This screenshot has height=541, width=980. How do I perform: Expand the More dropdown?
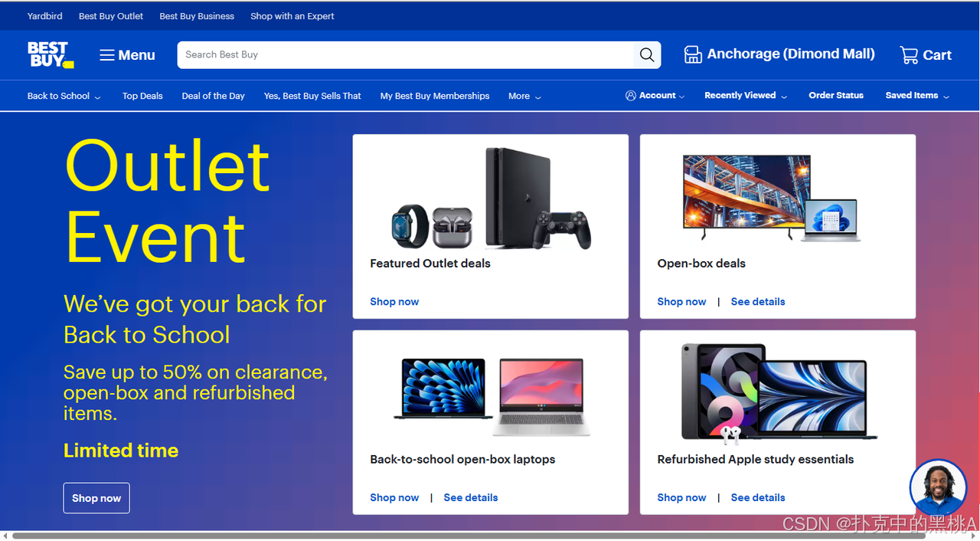click(524, 96)
